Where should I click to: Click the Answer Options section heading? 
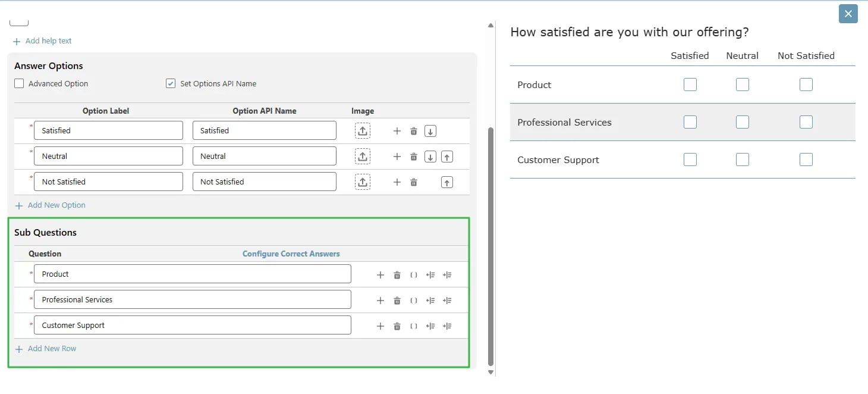pyautogui.click(x=49, y=66)
